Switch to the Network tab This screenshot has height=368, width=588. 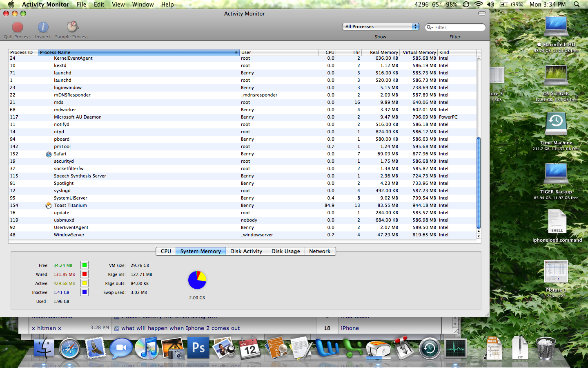pos(320,251)
